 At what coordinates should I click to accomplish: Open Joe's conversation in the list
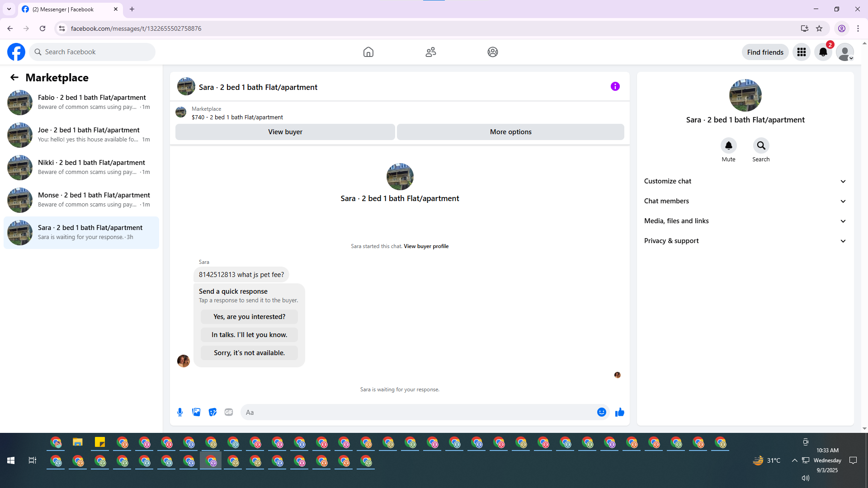(x=81, y=135)
